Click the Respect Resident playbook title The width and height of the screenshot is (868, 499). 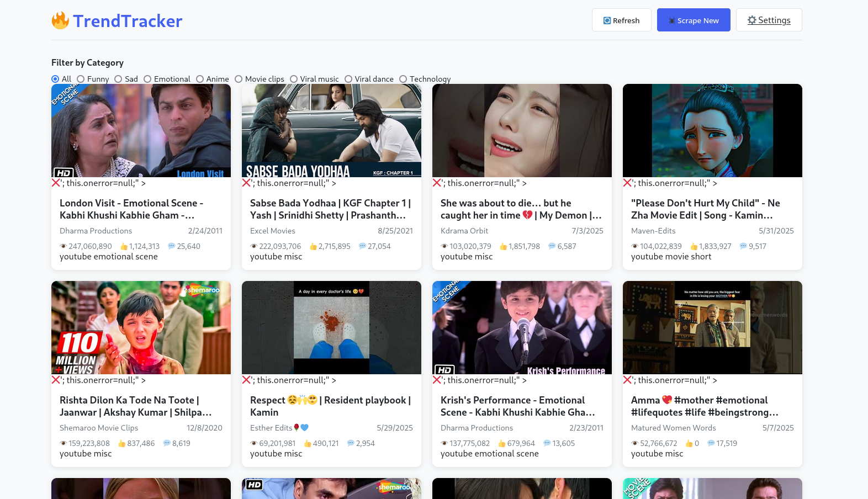330,406
